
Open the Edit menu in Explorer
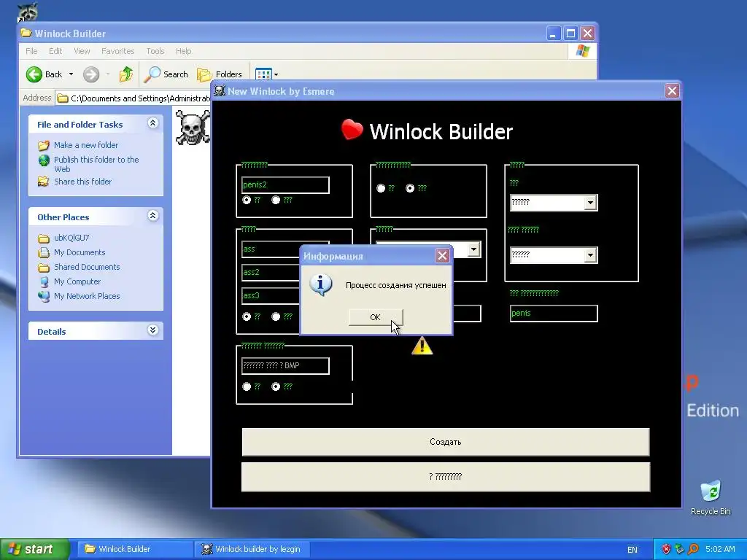[55, 51]
